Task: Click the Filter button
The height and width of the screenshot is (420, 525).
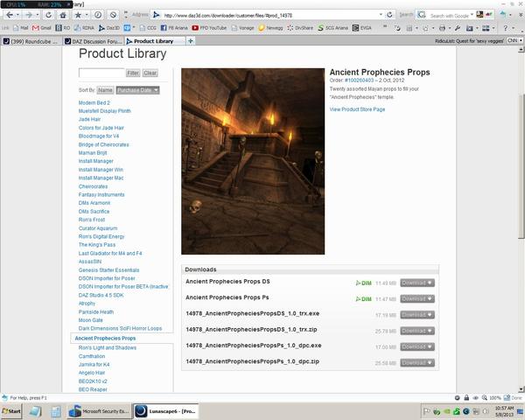Action: pos(133,73)
